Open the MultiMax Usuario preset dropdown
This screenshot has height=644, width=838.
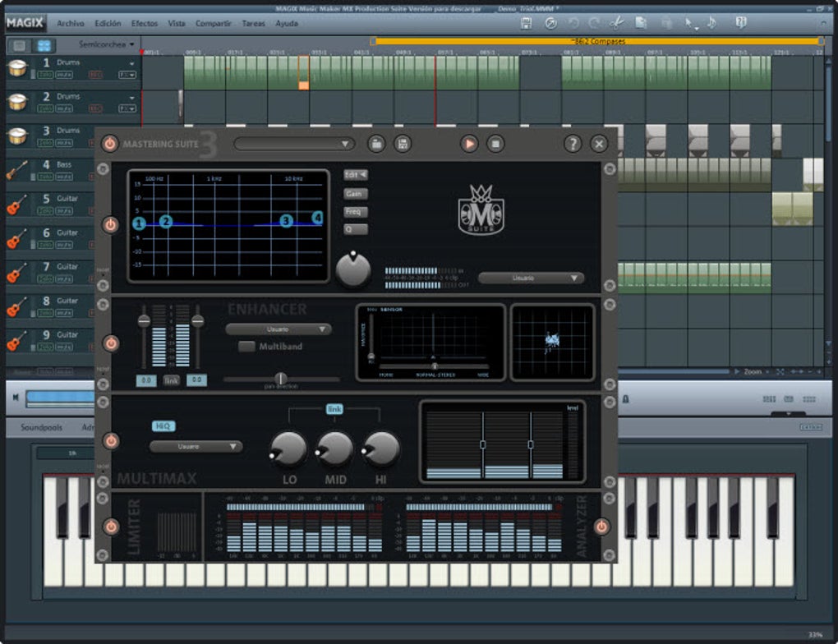click(195, 446)
